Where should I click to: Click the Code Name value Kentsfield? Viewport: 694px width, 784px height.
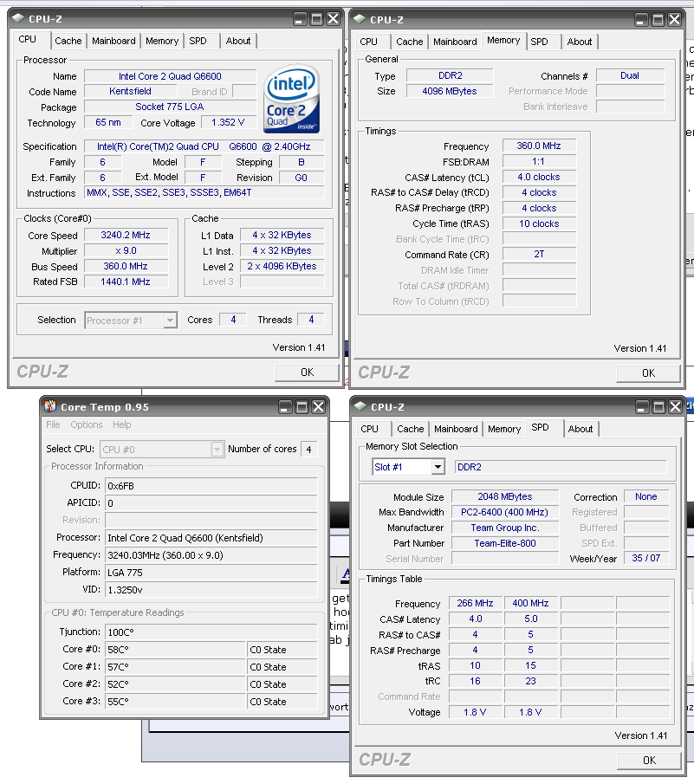tap(130, 91)
